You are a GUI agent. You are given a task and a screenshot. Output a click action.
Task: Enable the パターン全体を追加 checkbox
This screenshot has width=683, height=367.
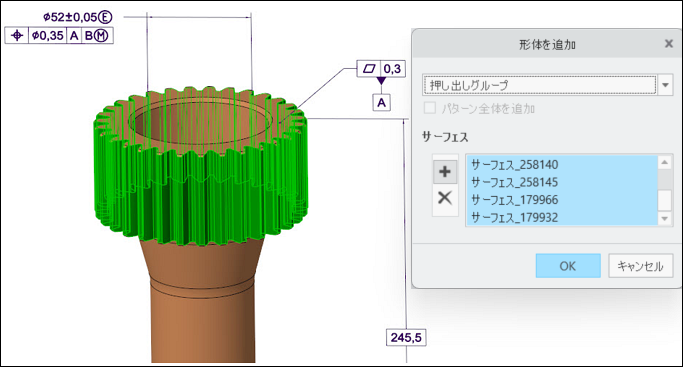point(430,108)
